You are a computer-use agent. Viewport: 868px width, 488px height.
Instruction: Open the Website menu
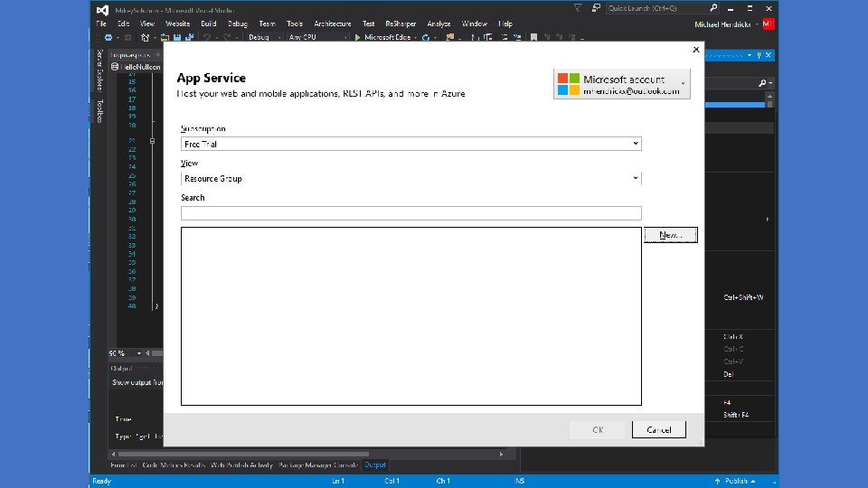178,23
